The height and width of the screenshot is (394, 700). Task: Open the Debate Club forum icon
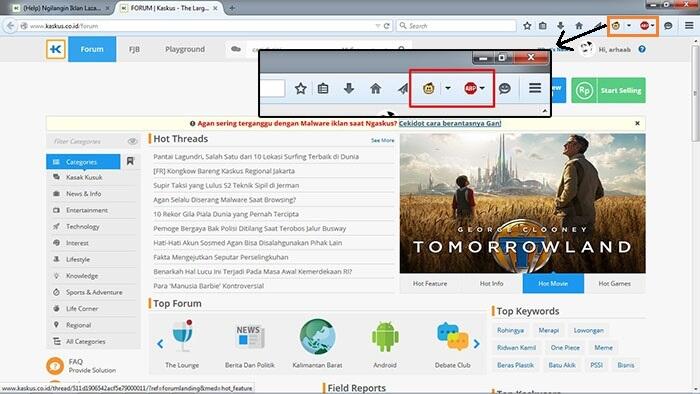(x=452, y=336)
